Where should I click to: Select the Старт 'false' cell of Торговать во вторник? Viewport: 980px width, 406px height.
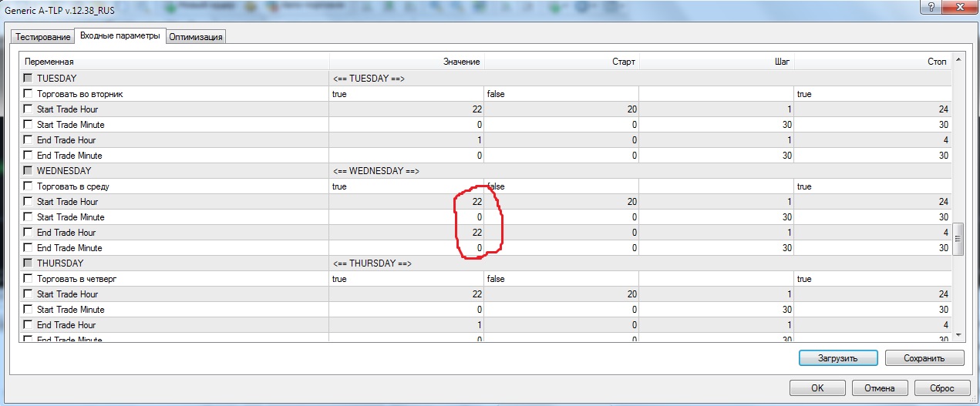coord(562,94)
